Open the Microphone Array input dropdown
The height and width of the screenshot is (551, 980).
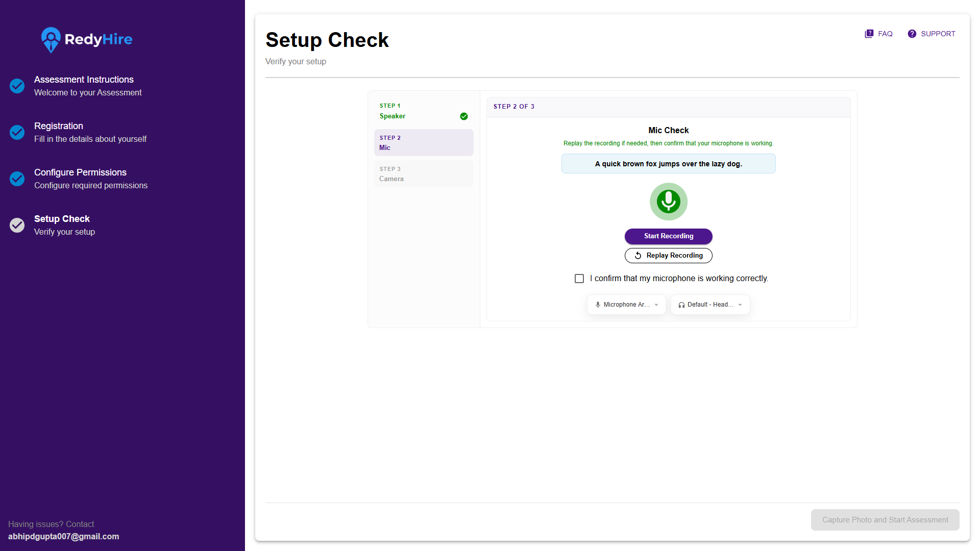point(627,305)
